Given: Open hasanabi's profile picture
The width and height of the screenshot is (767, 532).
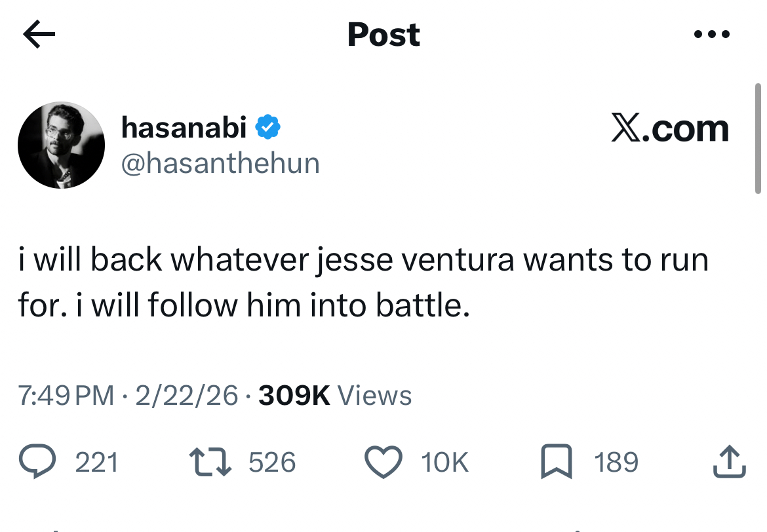Looking at the screenshot, I should click(61, 145).
